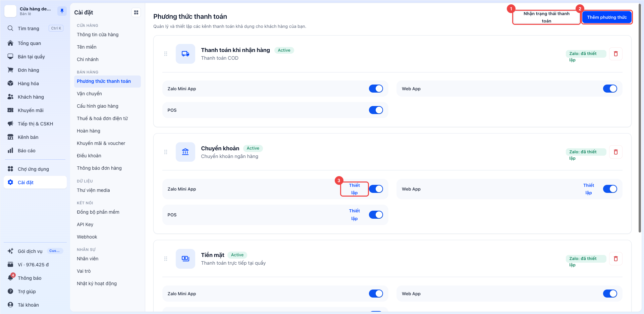The image size is (644, 314).
Task: Toggle Web App for Tiền mặt
Action: pyautogui.click(x=610, y=294)
